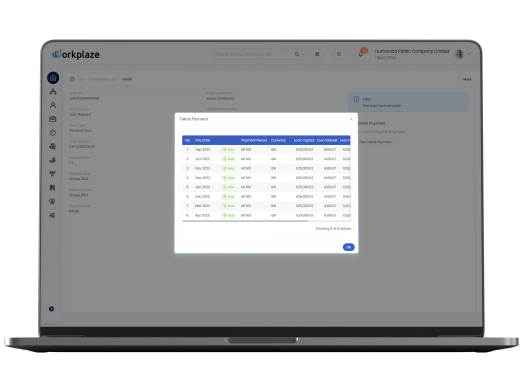Close the Detail Payment dialog with X
The width and height of the screenshot is (522, 392).
pos(351,119)
